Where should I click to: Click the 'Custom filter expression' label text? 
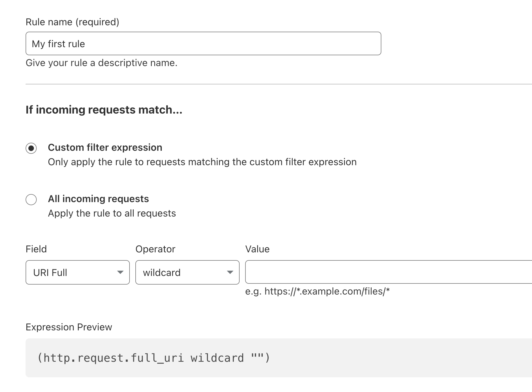tap(105, 147)
